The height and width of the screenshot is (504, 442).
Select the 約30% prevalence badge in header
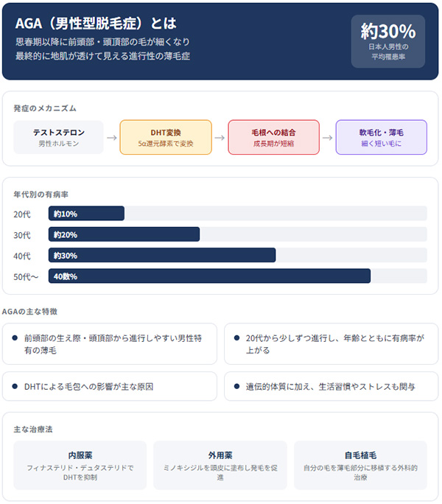(387, 41)
